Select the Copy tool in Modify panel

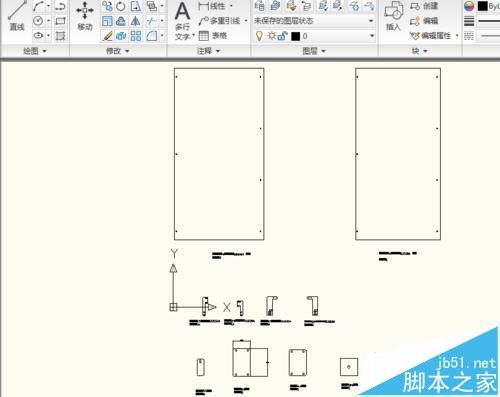click(107, 6)
